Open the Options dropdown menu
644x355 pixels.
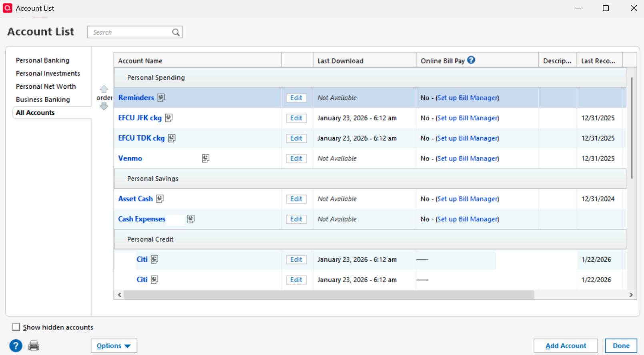(x=114, y=346)
